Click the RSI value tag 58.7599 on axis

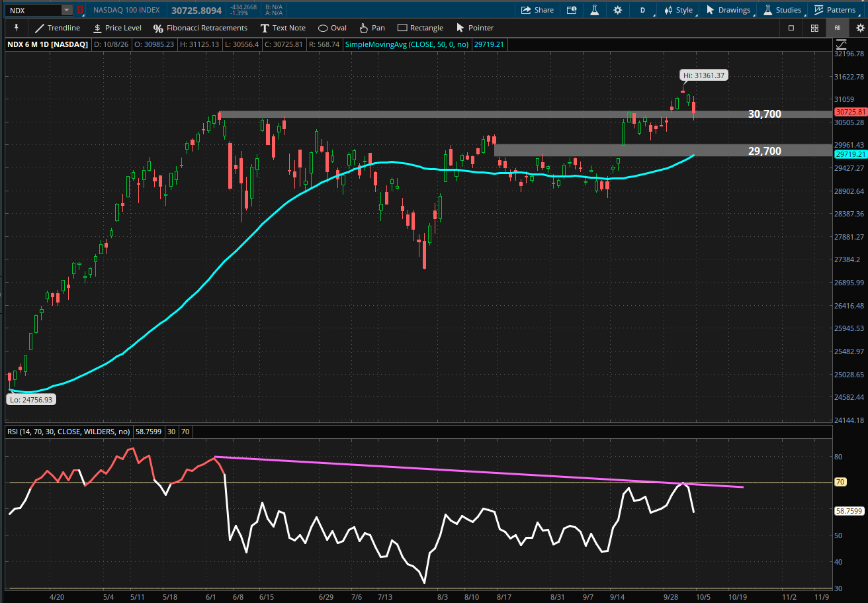849,511
